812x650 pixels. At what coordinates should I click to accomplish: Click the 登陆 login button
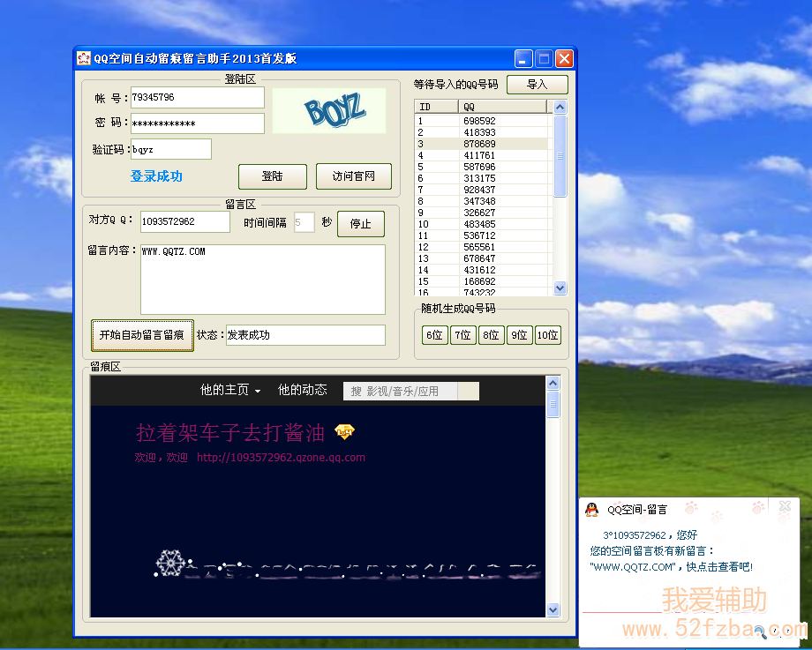[x=273, y=176]
